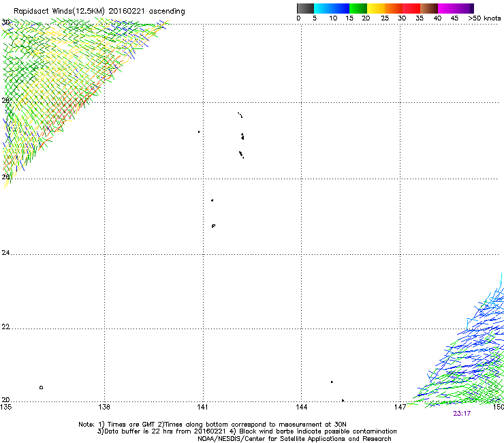Click the note line starting "Note: 1) Times are GMT"
Image resolution: width=504 pixels, height=443 pixels.
[212, 425]
